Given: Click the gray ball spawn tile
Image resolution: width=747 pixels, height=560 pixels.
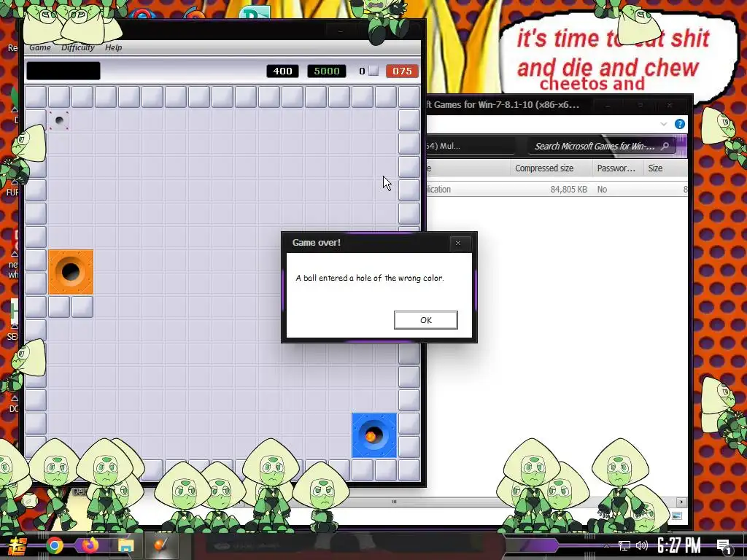Looking at the screenshot, I should point(59,120).
